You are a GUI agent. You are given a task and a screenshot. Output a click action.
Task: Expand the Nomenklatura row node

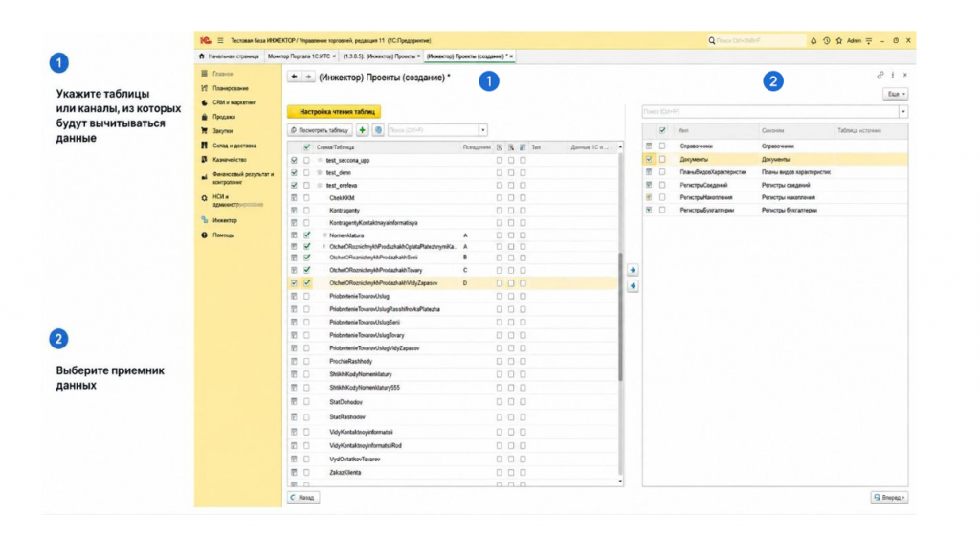[325, 235]
